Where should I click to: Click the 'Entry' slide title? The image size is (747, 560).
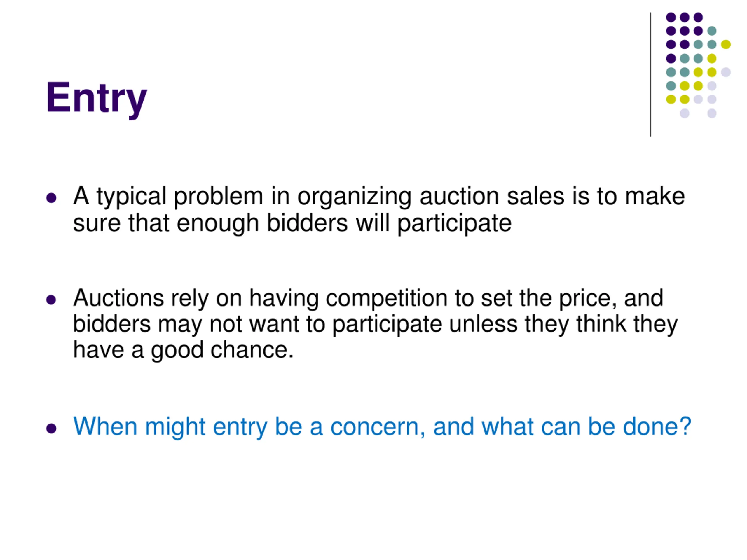coord(97,98)
